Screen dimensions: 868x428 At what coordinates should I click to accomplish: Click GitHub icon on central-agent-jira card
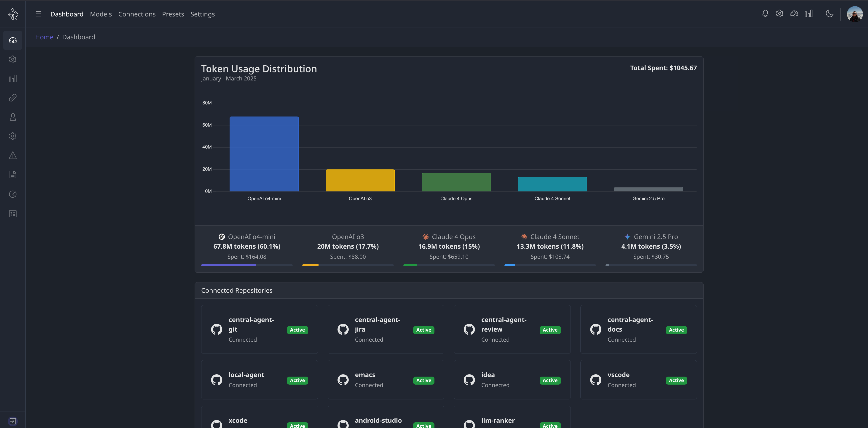coord(343,329)
